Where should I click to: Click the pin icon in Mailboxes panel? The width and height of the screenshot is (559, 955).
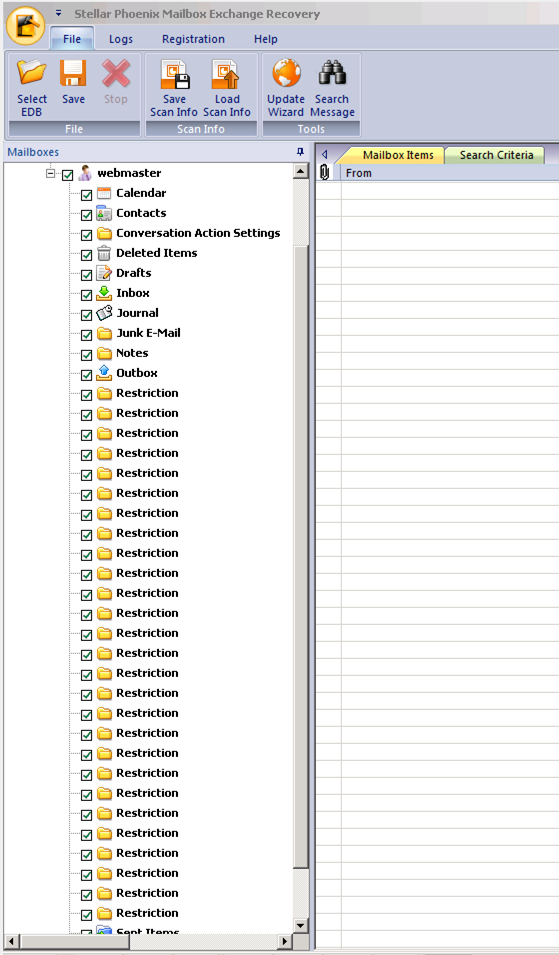(x=300, y=152)
